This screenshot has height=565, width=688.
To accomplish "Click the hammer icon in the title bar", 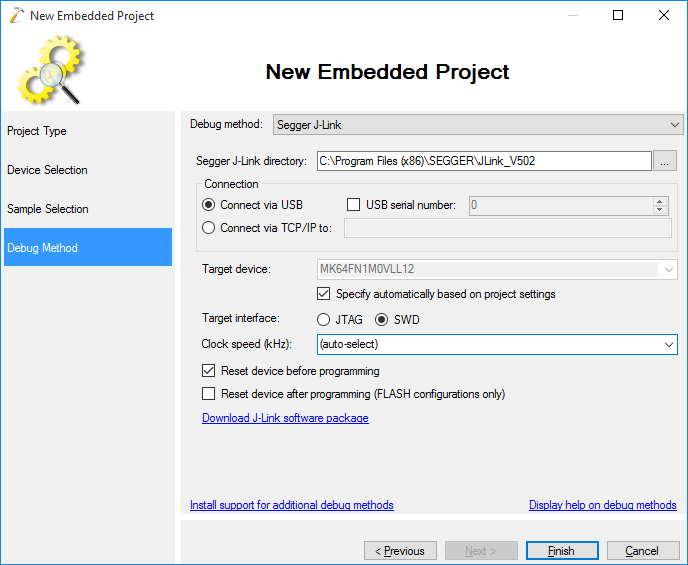I will click(x=16, y=15).
